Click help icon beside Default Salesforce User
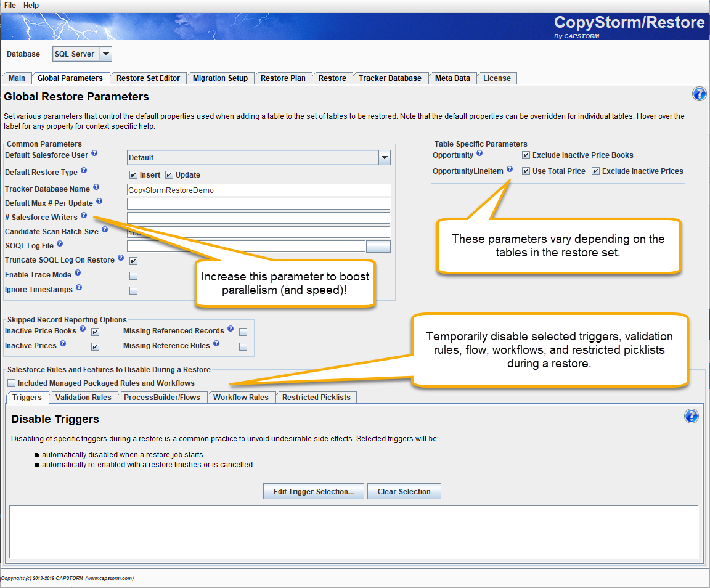The height and width of the screenshot is (588, 710). pyautogui.click(x=94, y=153)
